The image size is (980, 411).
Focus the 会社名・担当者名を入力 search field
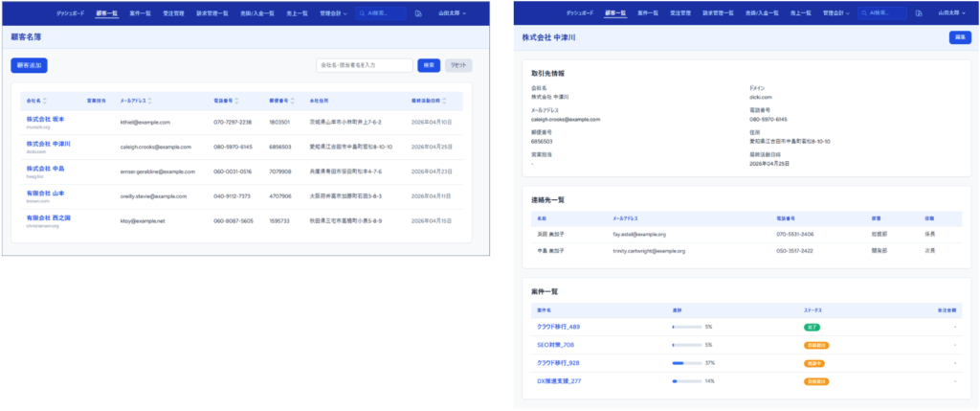pyautogui.click(x=365, y=65)
